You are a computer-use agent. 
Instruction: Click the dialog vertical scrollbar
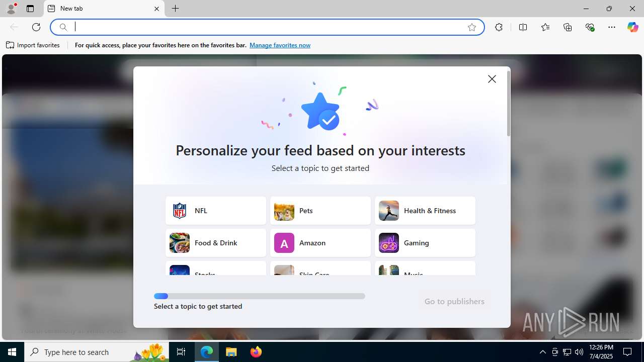coord(509,104)
